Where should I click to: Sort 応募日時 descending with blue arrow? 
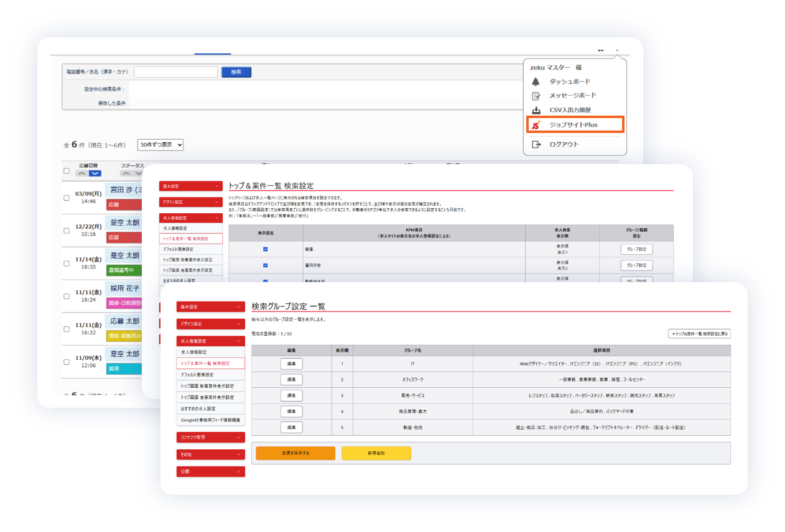(x=95, y=174)
